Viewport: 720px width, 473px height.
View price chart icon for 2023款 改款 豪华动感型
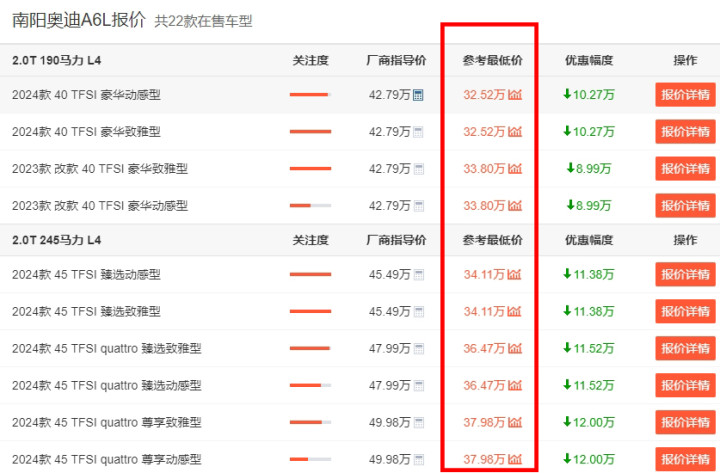coord(515,206)
